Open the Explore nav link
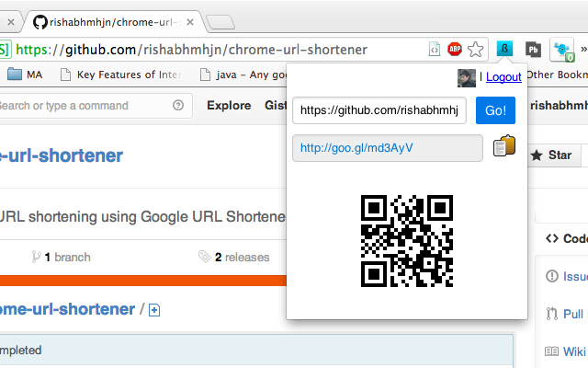Screen dimensions: 588x368 (229, 106)
